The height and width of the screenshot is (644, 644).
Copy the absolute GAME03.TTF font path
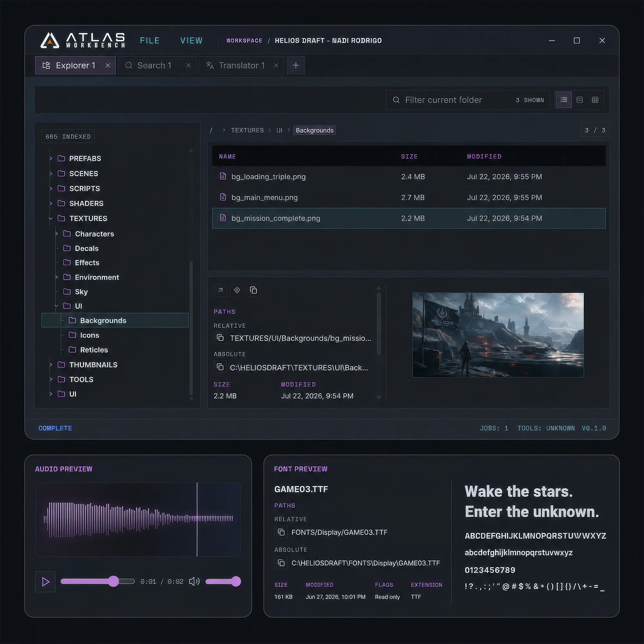click(281, 563)
